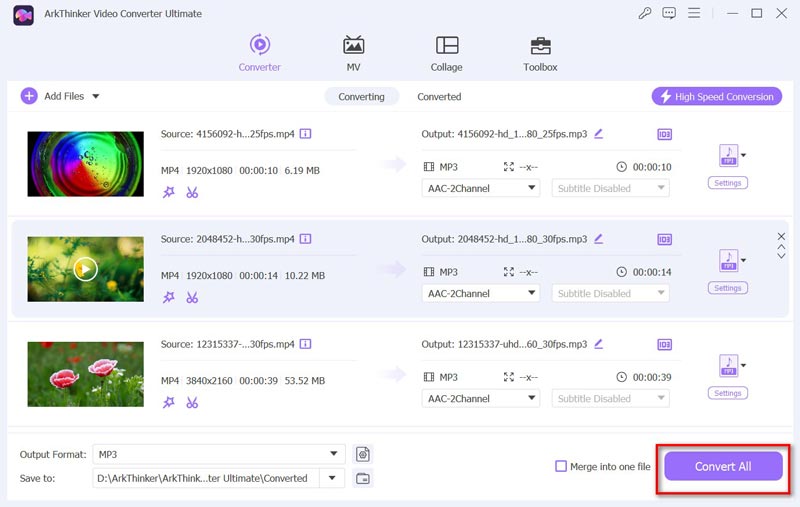The height and width of the screenshot is (507, 800).
Task: Rename output 12315337-uhd mp3 with pencil icon
Action: [x=598, y=344]
